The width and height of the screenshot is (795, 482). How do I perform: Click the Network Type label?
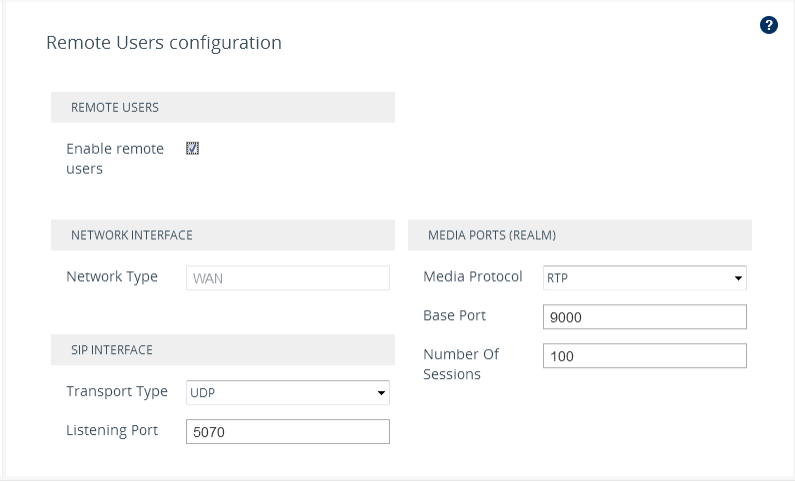click(112, 277)
